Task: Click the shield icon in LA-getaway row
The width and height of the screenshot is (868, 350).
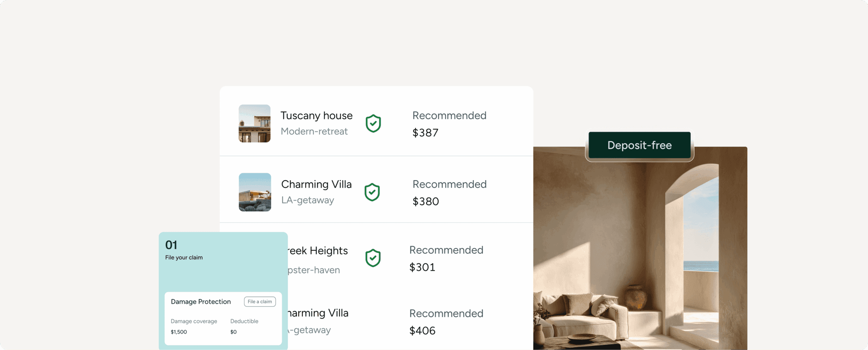Action: click(372, 192)
